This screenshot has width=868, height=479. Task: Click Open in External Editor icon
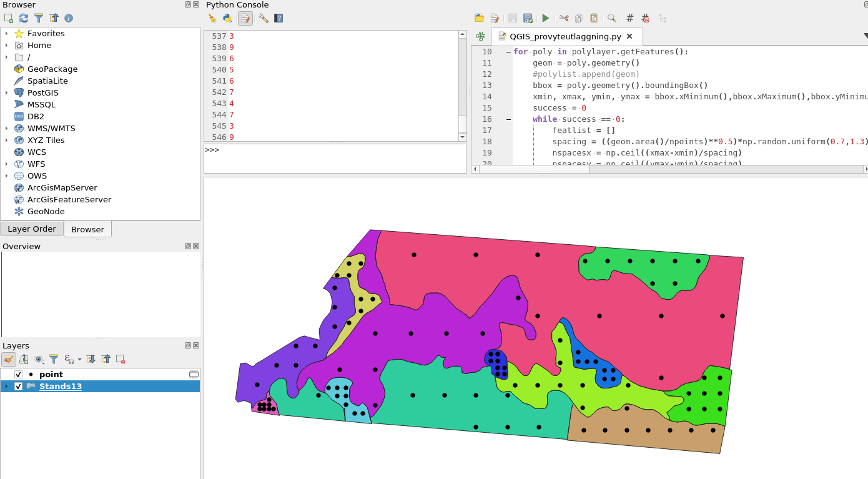point(495,18)
